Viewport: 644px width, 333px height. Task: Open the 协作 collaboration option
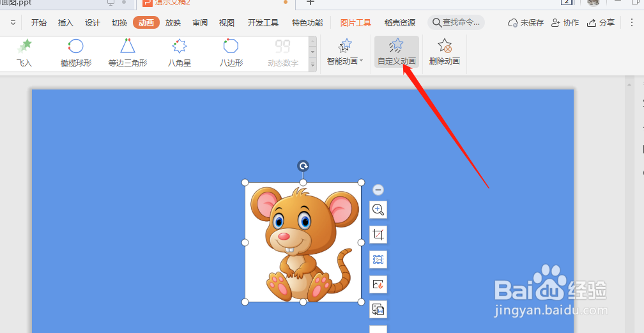(x=565, y=22)
